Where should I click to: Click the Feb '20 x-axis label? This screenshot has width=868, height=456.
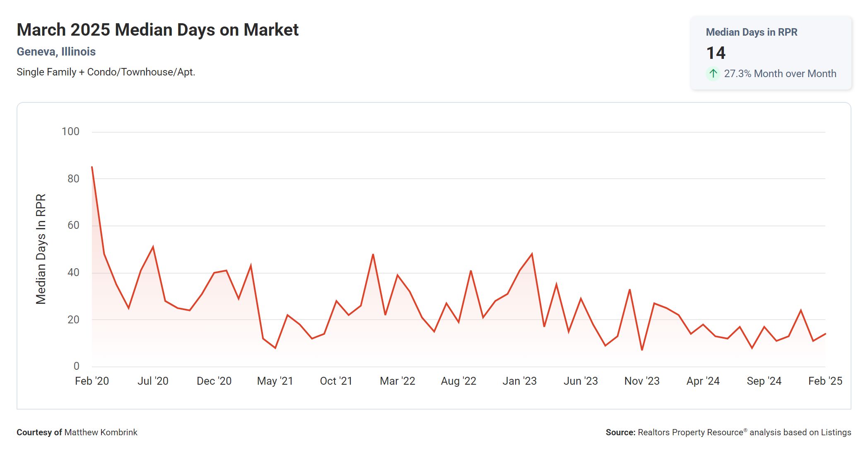point(92,381)
